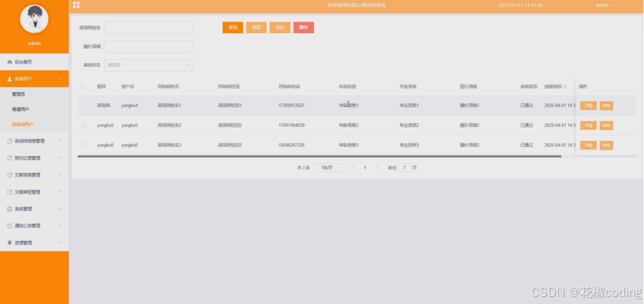Click the icon beside 系统管理

[10, 209]
